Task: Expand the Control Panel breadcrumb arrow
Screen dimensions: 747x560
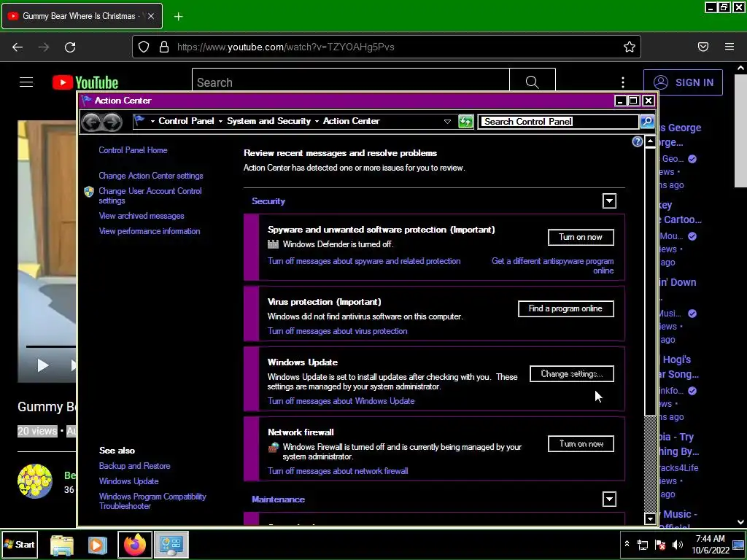Action: pos(220,122)
